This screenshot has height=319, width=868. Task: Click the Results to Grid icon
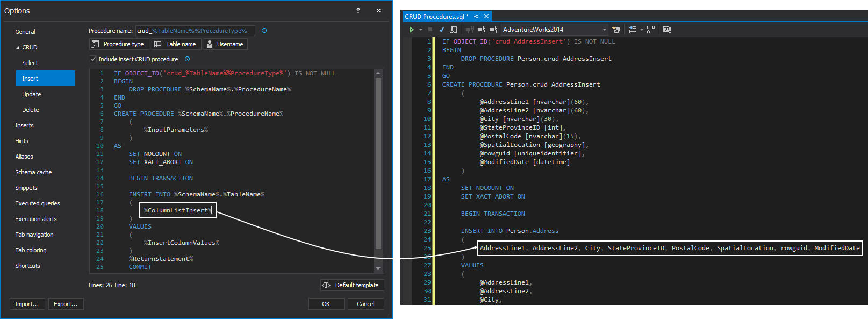click(633, 30)
